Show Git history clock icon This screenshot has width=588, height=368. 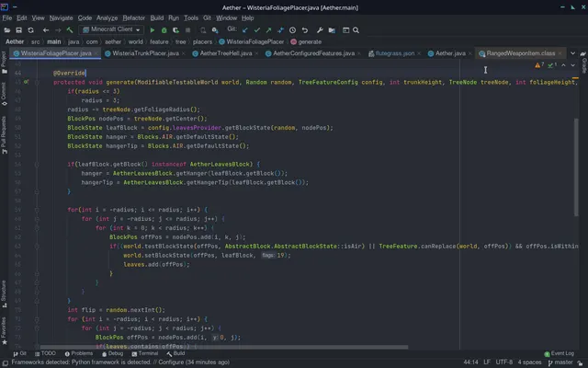292,30
